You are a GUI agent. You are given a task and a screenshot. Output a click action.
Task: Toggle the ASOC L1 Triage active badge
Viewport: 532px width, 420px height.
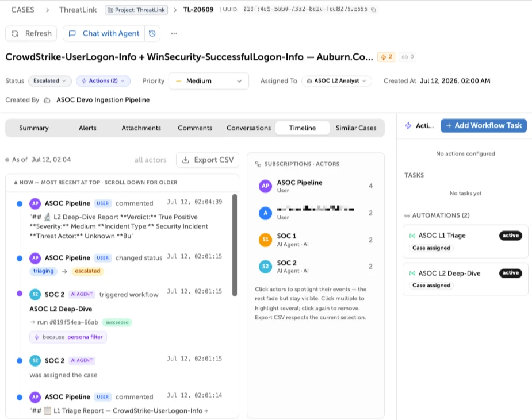[x=511, y=235]
